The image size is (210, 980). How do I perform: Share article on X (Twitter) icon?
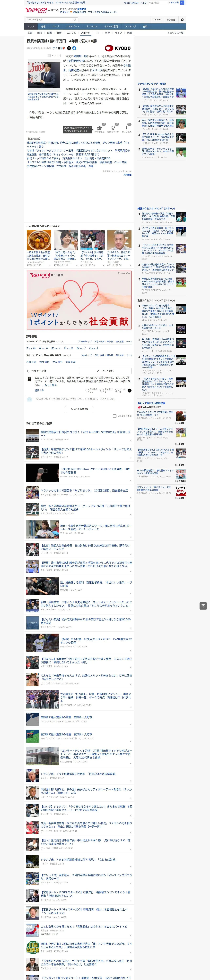point(69,48)
